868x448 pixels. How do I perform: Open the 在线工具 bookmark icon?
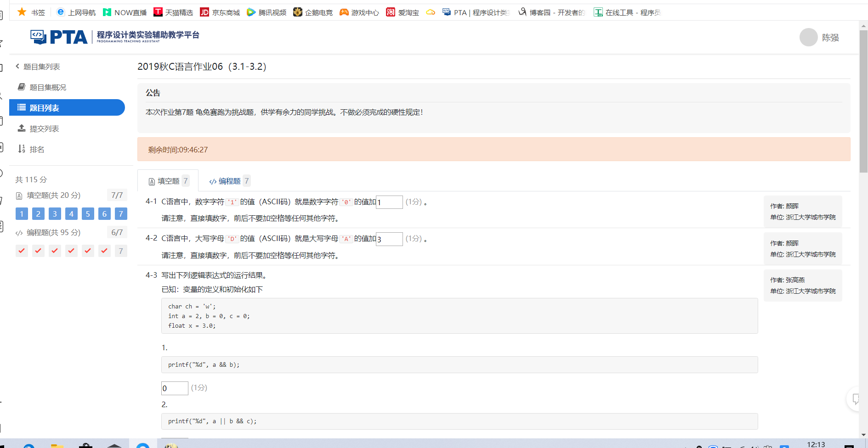[598, 12]
